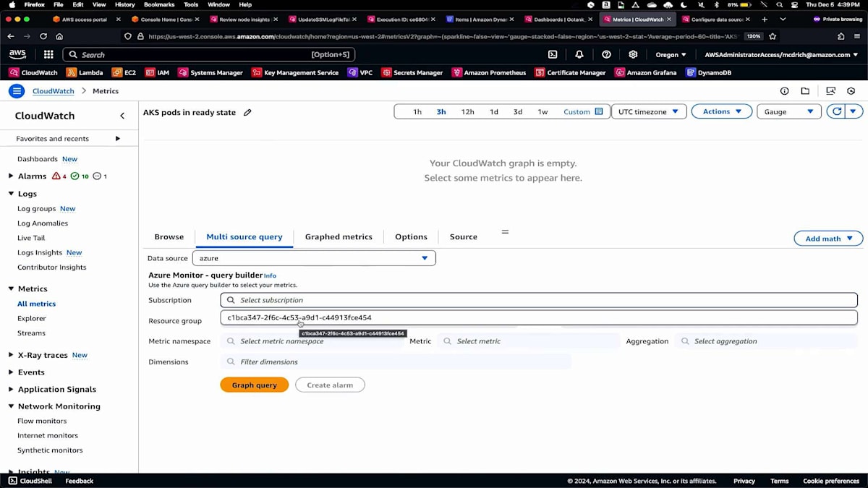Viewport: 868px width, 488px height.
Task: Open the CloudWatch breadcrumb link
Action: pyautogui.click(x=54, y=91)
